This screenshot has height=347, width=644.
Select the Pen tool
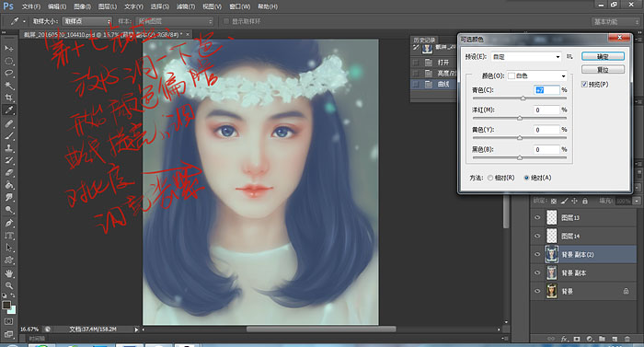click(9, 223)
